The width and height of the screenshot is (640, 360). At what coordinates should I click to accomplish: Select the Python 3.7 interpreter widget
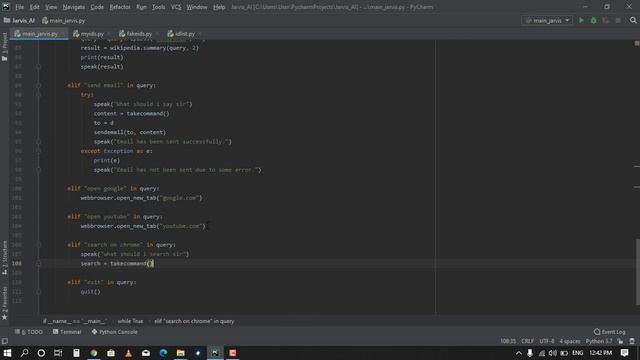point(599,341)
